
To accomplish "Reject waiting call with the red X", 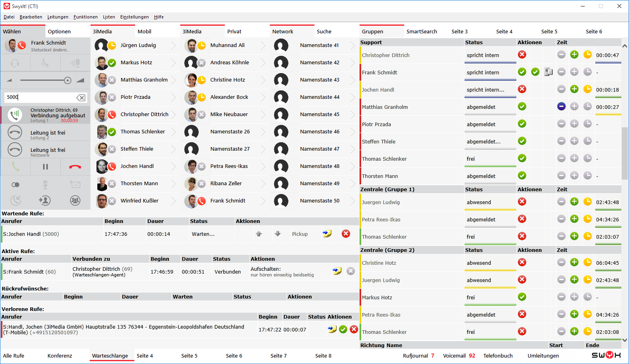I will pyautogui.click(x=346, y=234).
